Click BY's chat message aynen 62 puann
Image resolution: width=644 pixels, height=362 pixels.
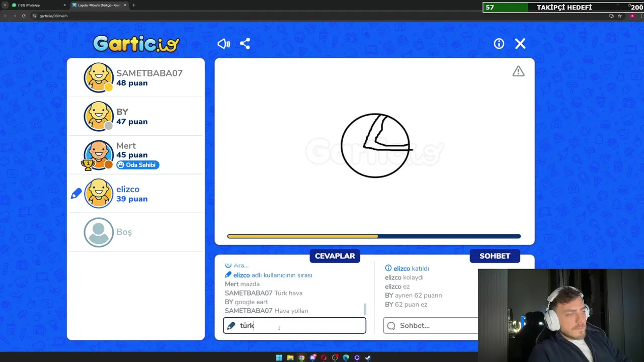pyautogui.click(x=413, y=295)
